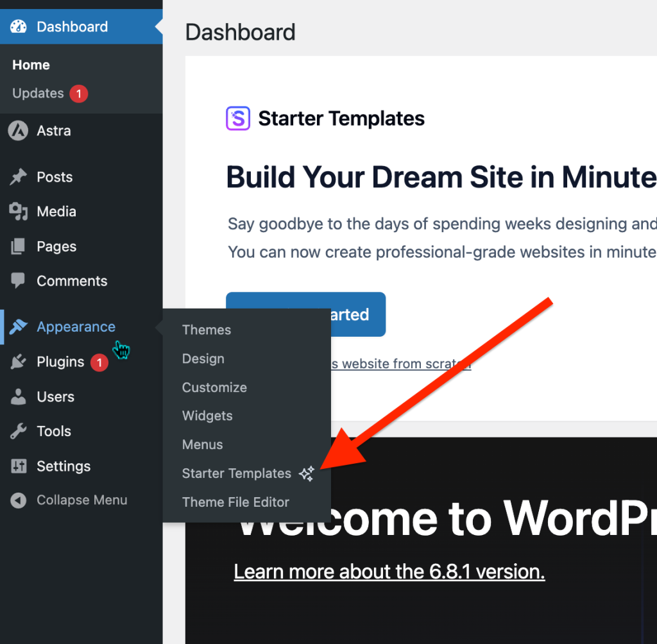Open Starter Templates submenu item
657x644 pixels.
tap(237, 473)
